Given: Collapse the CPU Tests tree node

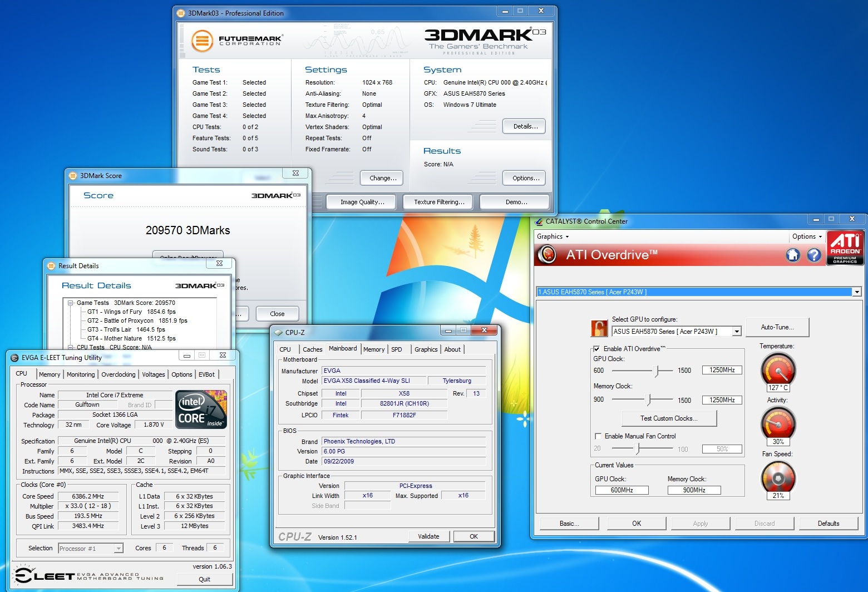Looking at the screenshot, I should click(x=71, y=347).
